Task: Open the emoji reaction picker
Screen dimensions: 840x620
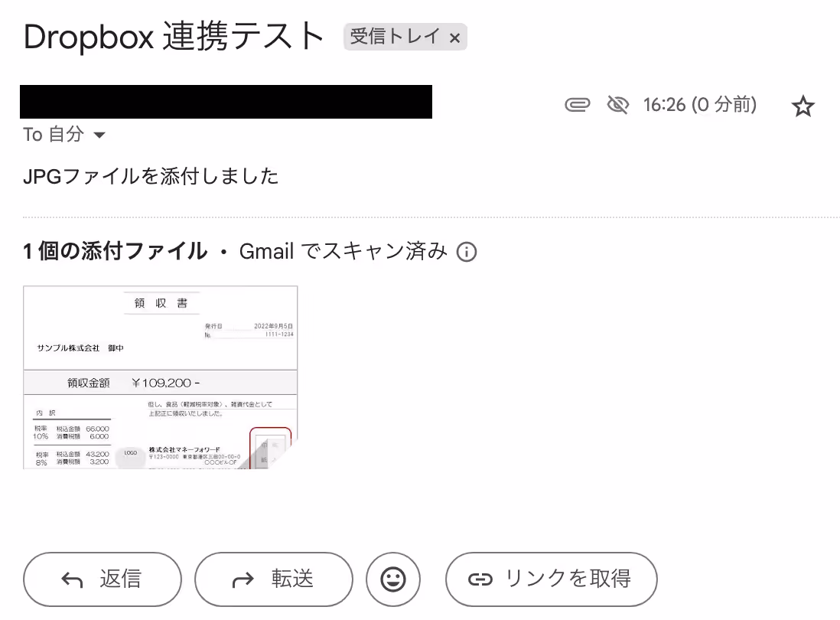Action: [393, 579]
